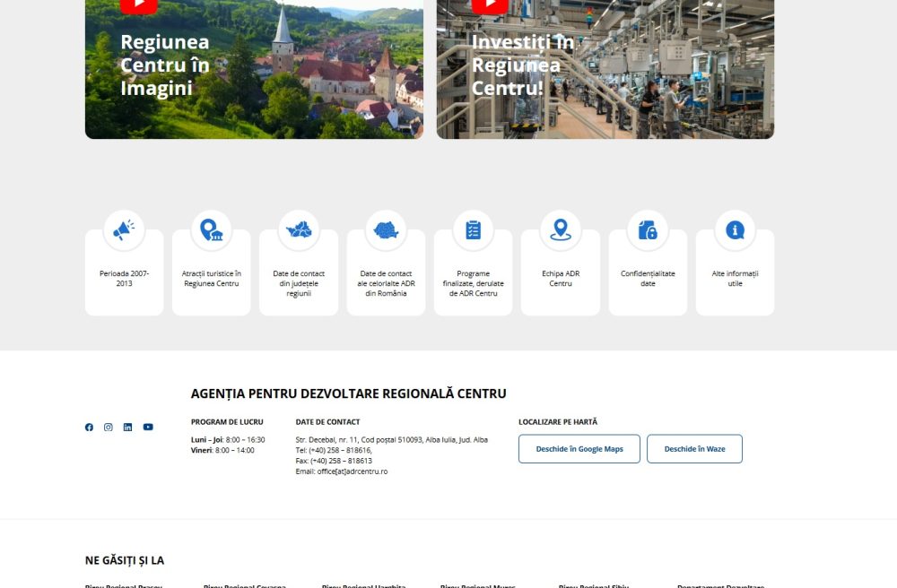897x588 pixels.
Task: Open the completed programs clipboard icon
Action: coord(473,230)
